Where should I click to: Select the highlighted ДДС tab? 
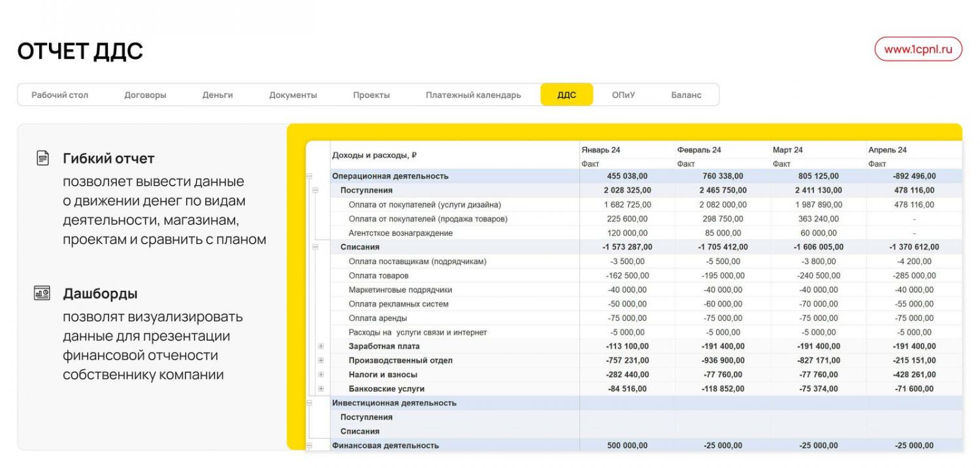(566, 95)
